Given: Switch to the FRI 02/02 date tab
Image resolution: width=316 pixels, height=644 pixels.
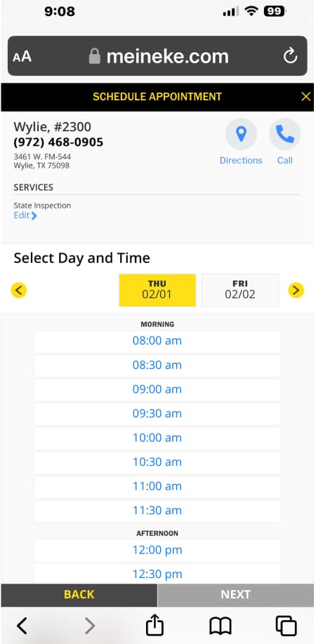Looking at the screenshot, I should [x=240, y=290].
